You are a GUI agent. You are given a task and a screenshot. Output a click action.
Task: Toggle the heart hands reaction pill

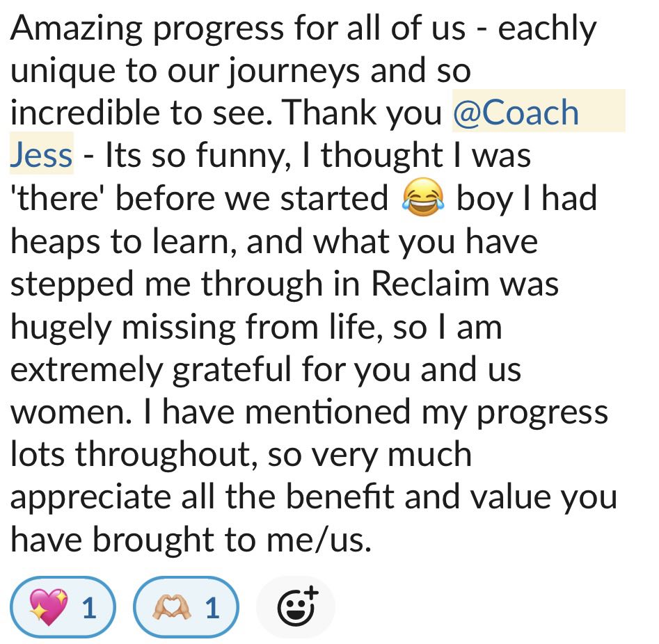[186, 608]
